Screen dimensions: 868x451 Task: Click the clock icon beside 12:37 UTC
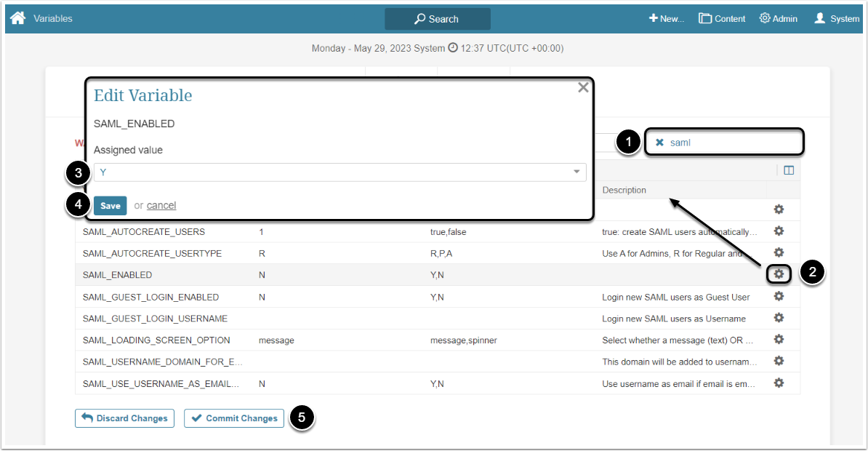click(x=453, y=48)
